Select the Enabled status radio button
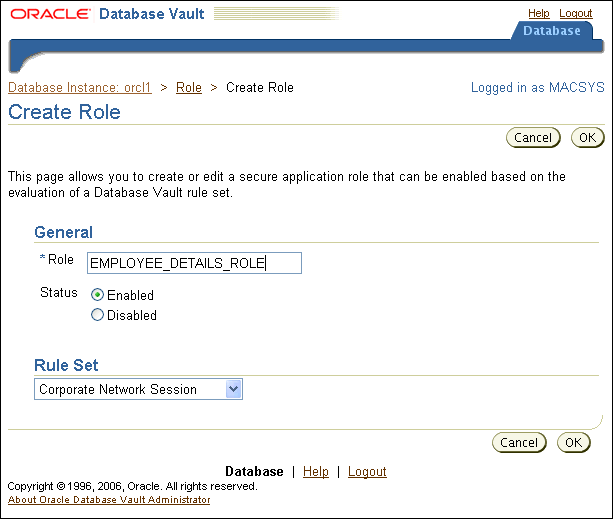The width and height of the screenshot is (613, 519). click(98, 295)
